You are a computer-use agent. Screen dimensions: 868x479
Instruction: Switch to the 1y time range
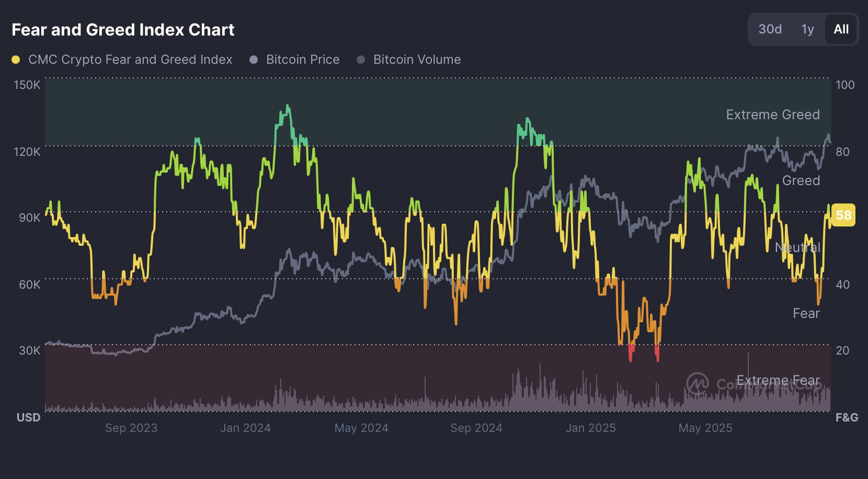tap(807, 29)
